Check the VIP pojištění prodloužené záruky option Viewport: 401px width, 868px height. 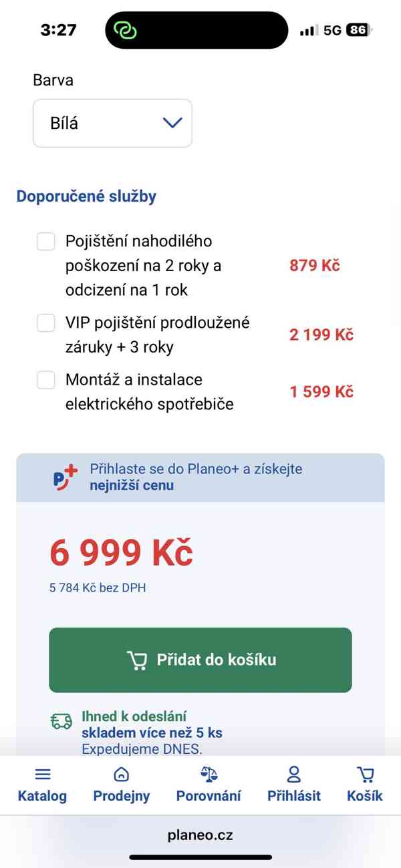click(x=45, y=322)
